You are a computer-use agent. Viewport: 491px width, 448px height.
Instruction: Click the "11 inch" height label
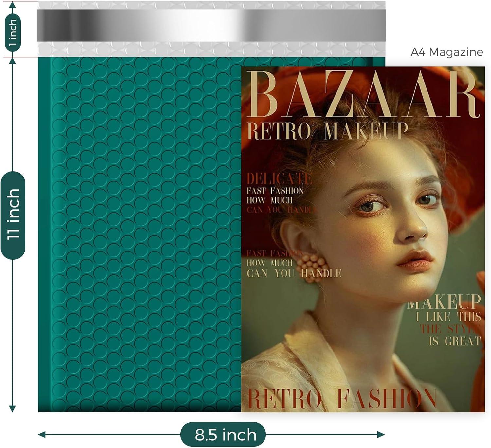click(x=13, y=215)
